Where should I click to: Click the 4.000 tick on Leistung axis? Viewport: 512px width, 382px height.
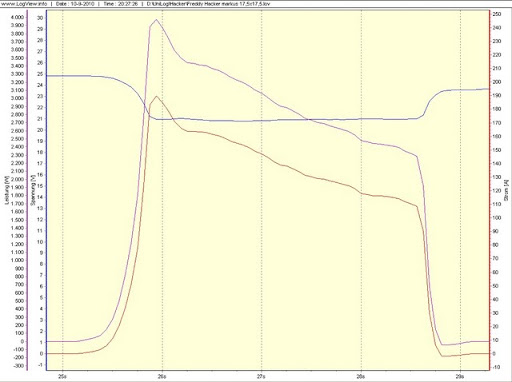click(17, 17)
